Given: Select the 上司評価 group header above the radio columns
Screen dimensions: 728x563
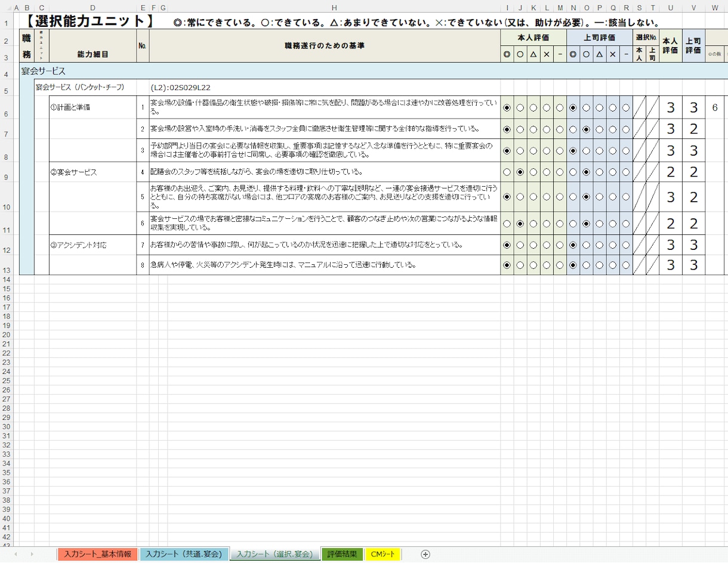Looking at the screenshot, I should coord(599,38).
